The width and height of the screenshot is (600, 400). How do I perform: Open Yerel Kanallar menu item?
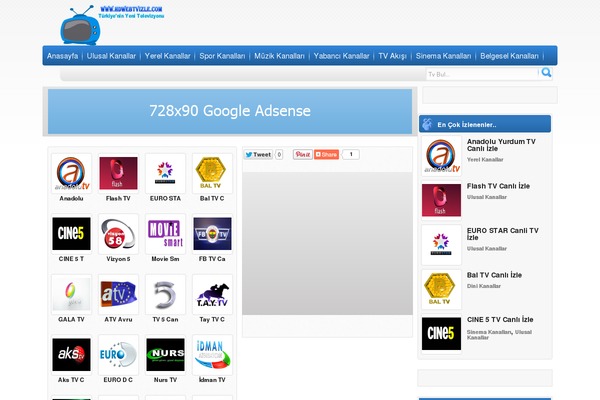pos(167,56)
